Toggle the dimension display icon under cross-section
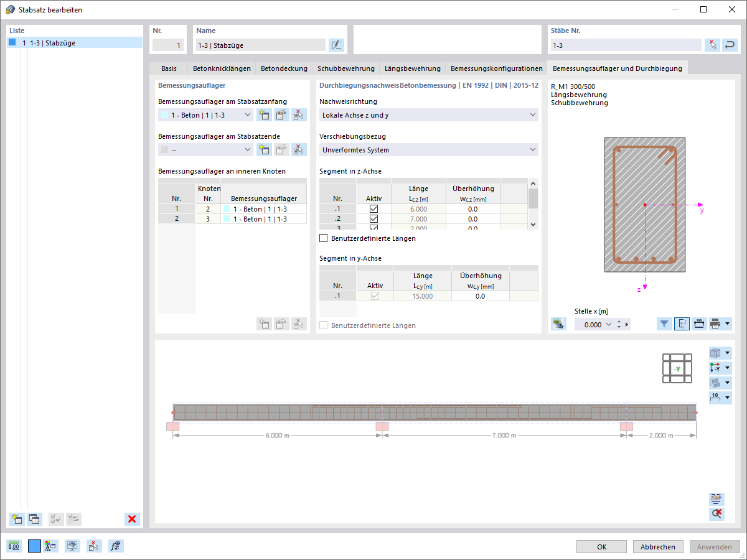 699,324
